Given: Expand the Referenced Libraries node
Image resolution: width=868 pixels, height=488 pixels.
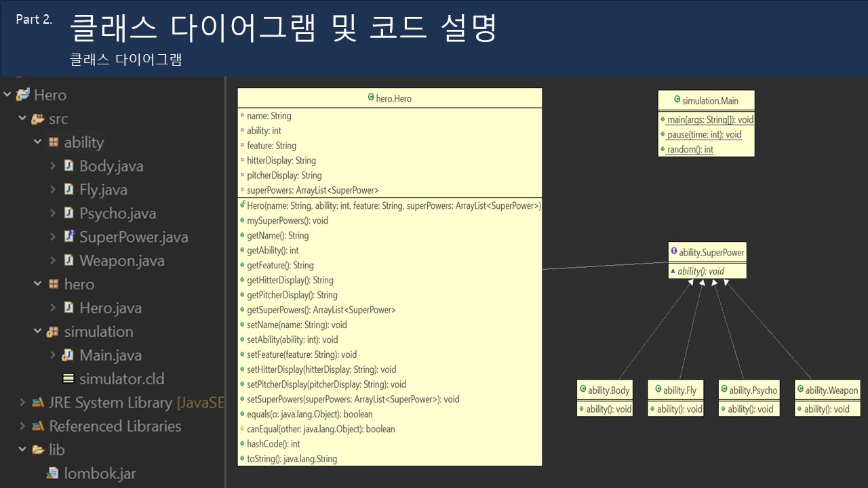Looking at the screenshot, I should [x=22, y=426].
